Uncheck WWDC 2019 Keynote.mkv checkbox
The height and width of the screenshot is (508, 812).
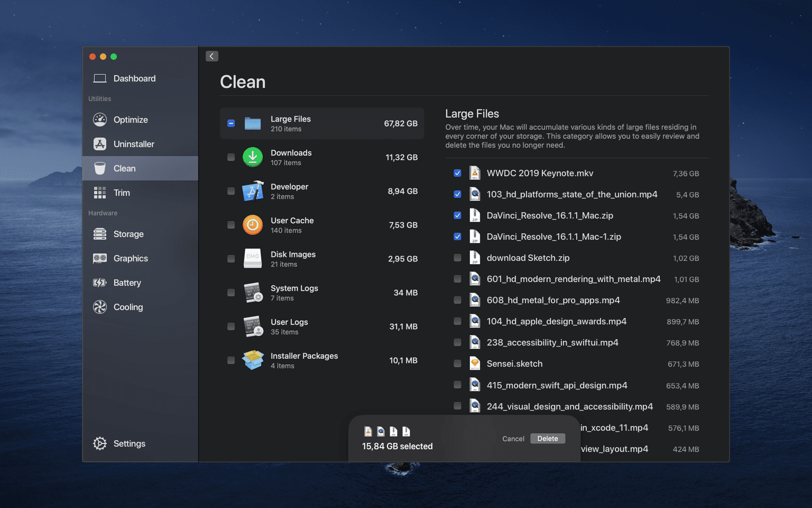(x=457, y=173)
